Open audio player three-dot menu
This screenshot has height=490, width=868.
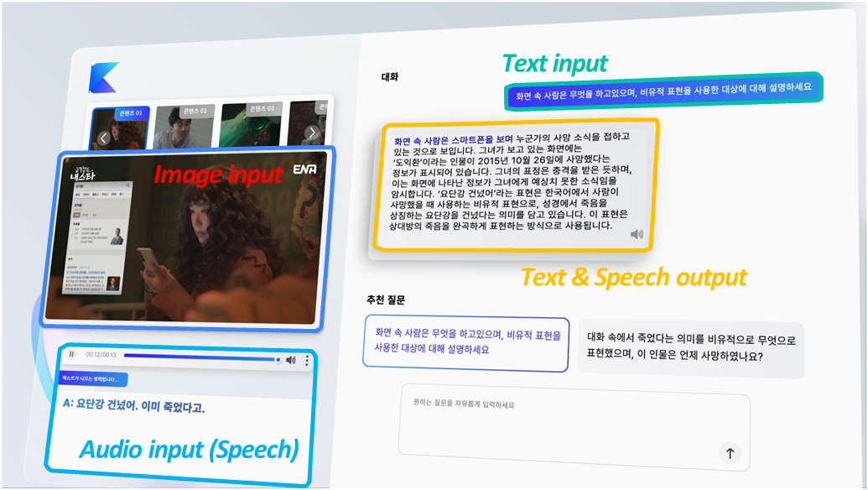click(x=307, y=361)
